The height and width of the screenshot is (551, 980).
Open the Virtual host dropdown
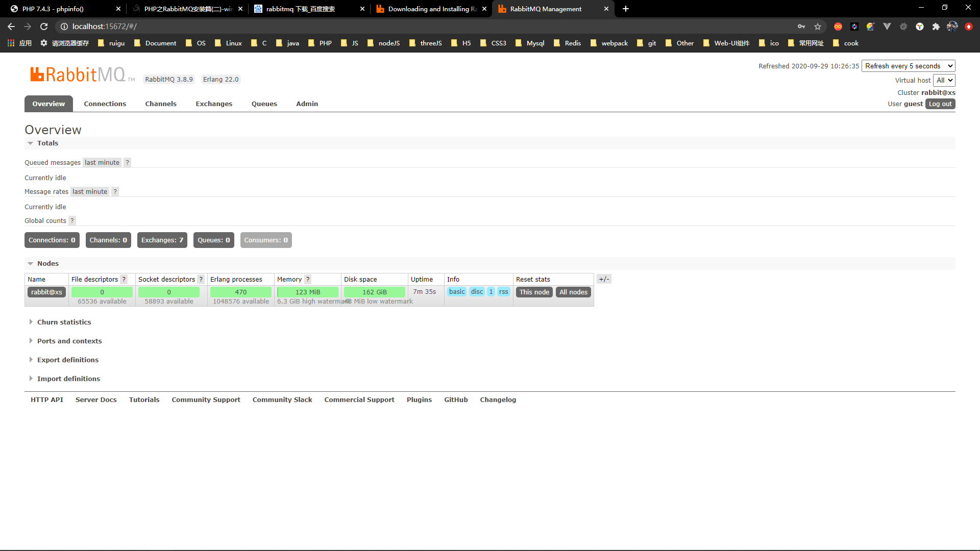pyautogui.click(x=944, y=80)
